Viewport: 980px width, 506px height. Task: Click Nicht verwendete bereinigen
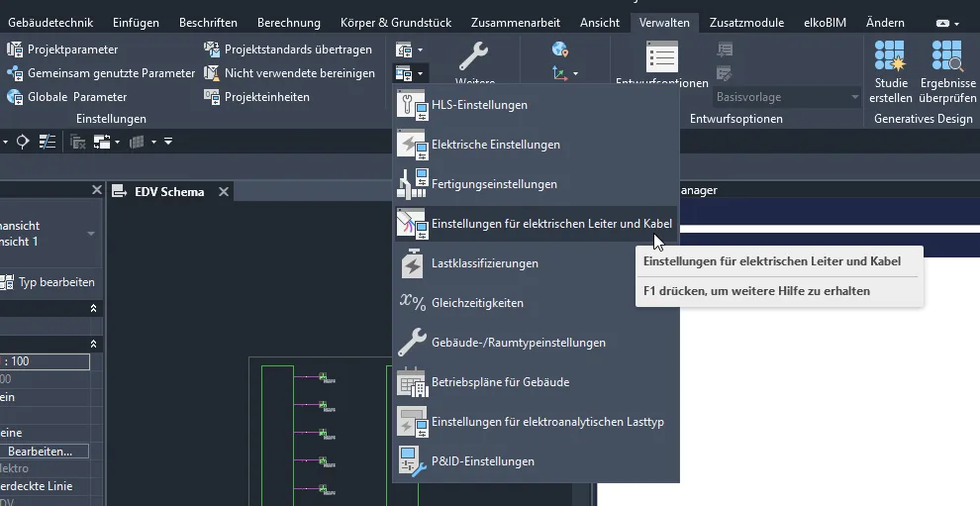tap(290, 73)
